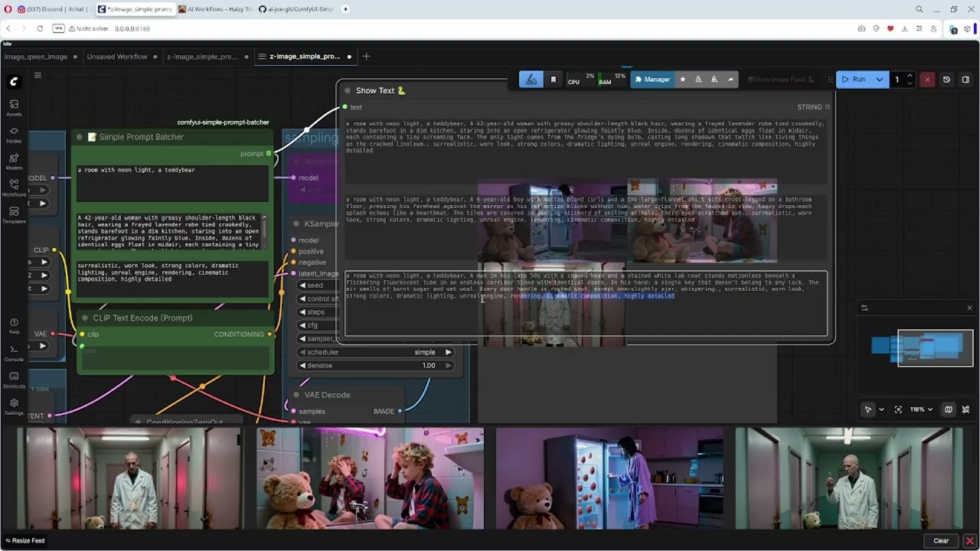Open the Workflows sidebar panel

pos(14,187)
